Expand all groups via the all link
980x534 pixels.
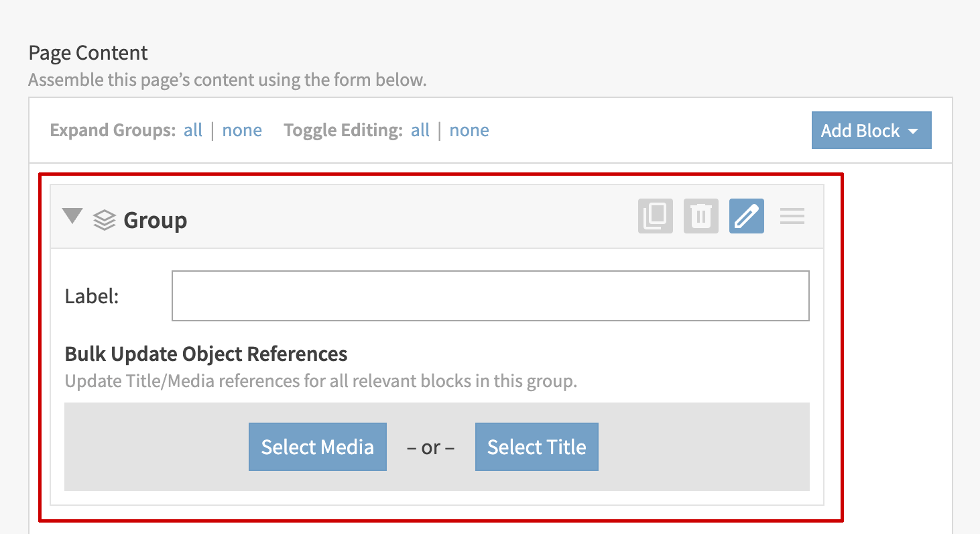coord(192,129)
